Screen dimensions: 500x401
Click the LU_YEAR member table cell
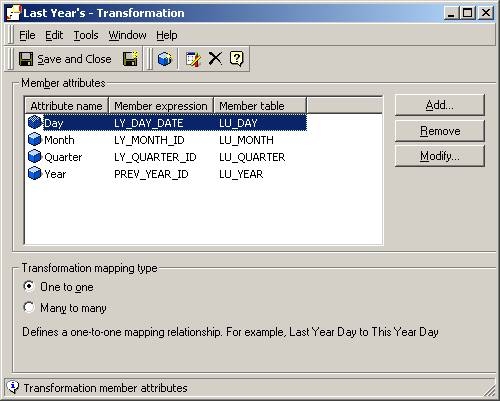point(241,174)
